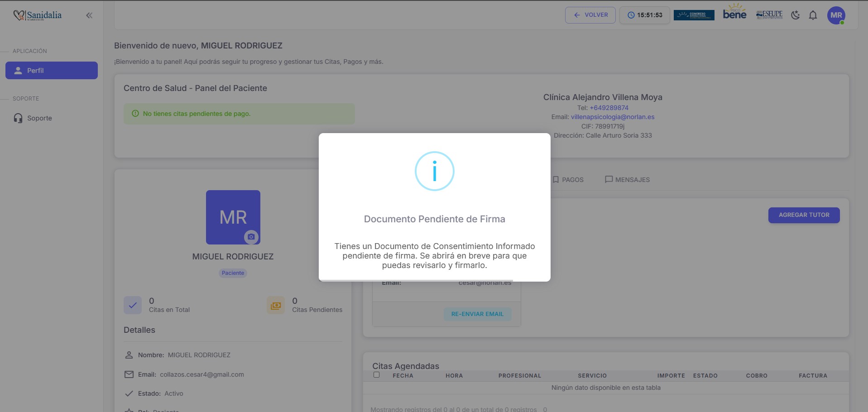Click the VOLVER button
Viewport: 868px width, 412px height.
pyautogui.click(x=590, y=15)
